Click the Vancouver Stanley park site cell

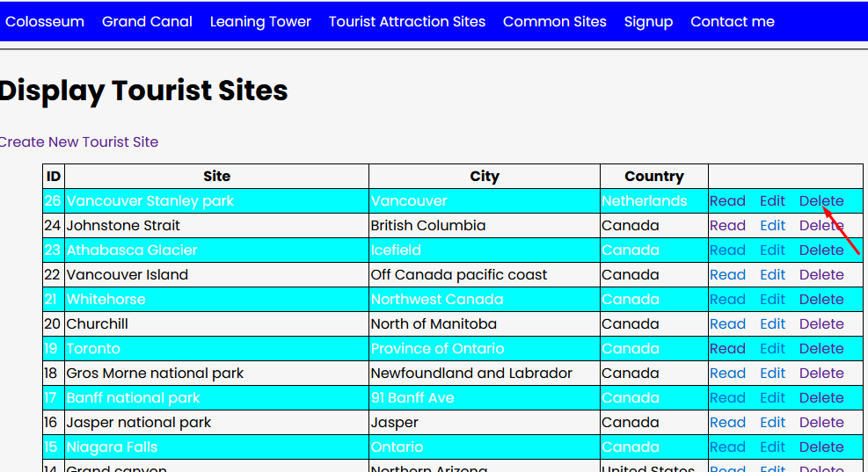click(x=150, y=201)
